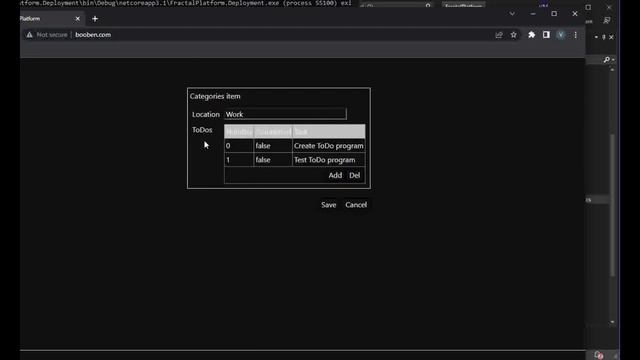The height and width of the screenshot is (360, 640).
Task: Select the 'Test ToDo program' task cell
Action: pyautogui.click(x=329, y=160)
